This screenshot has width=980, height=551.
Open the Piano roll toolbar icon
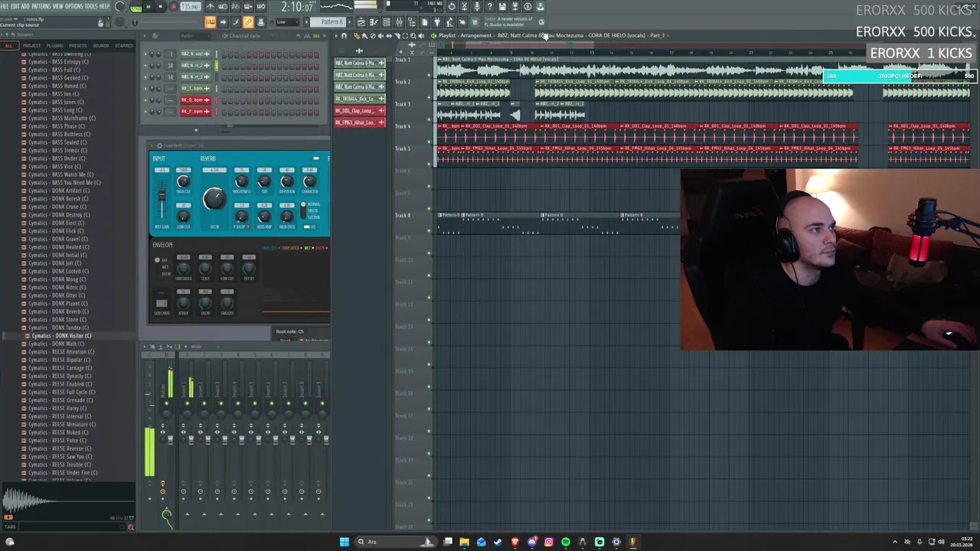pos(374,21)
